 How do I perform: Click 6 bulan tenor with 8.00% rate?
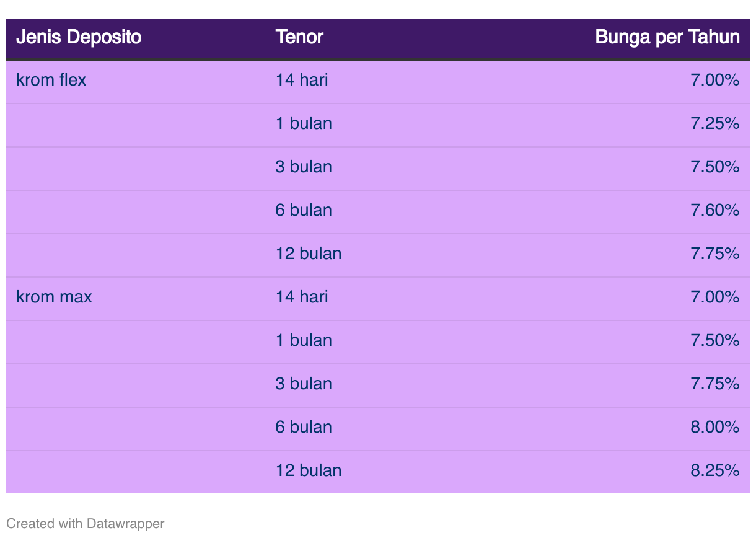[x=304, y=427]
